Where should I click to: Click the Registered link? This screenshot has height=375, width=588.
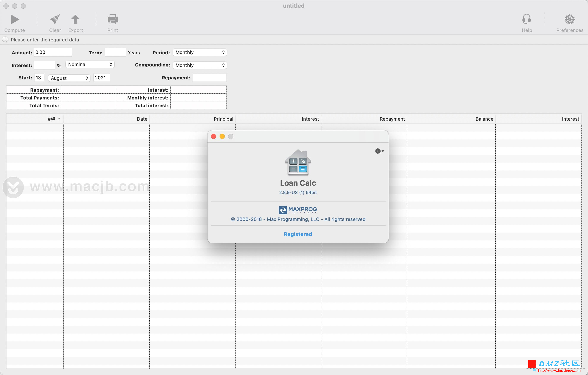click(298, 234)
